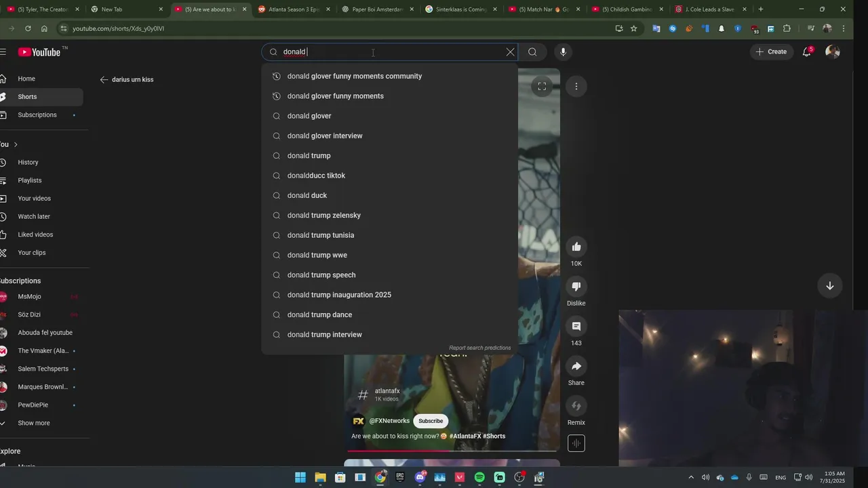Select suggestion 'donald glover interview'
Image resolution: width=868 pixels, height=488 pixels.
click(390, 136)
